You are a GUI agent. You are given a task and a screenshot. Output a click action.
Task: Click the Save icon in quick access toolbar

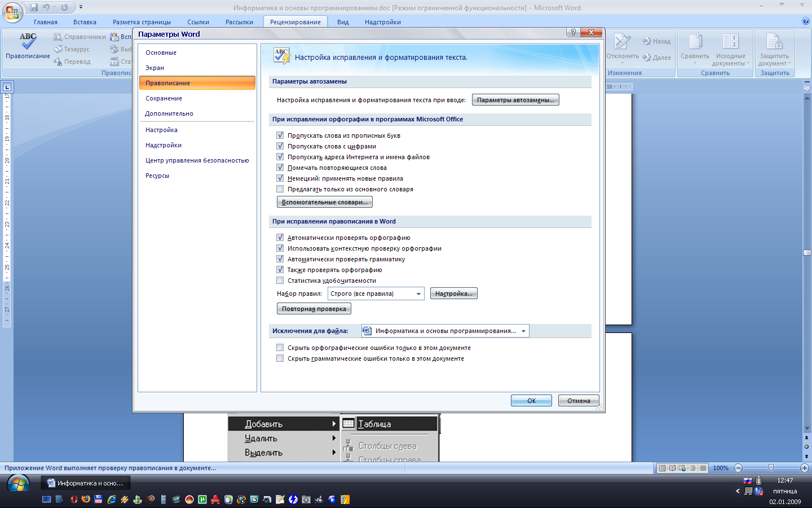click(34, 7)
